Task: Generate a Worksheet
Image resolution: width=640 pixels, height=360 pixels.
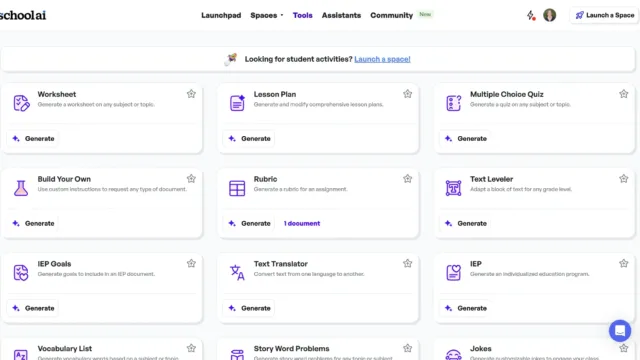Action: tap(33, 139)
